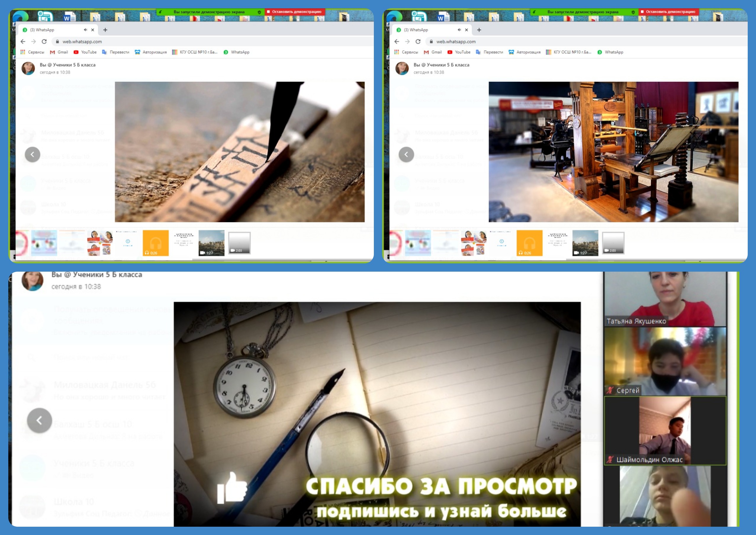
Task: Open new tab in the printing-press browser window
Action: [x=479, y=30]
